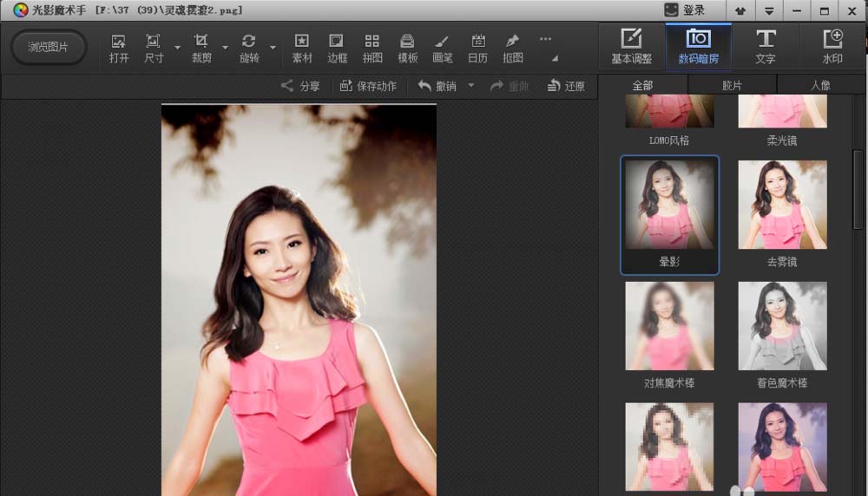
Task: Switch to 文字 text tab
Action: 765,47
